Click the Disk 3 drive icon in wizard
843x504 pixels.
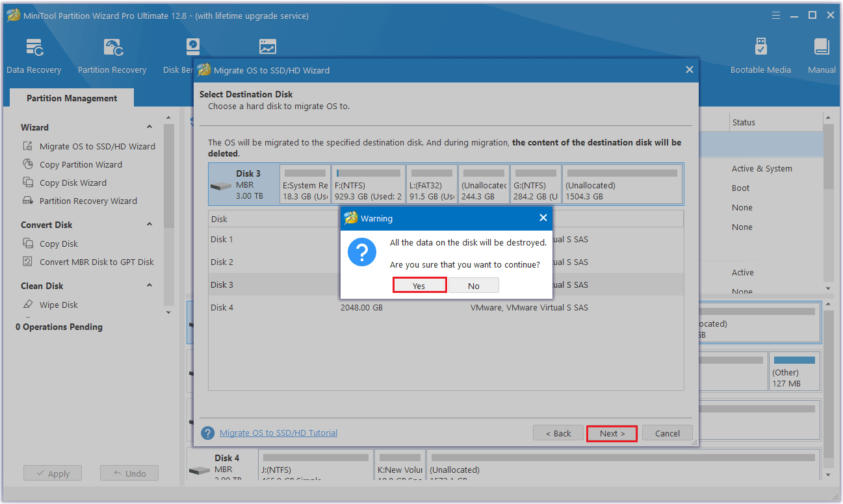pos(221,185)
